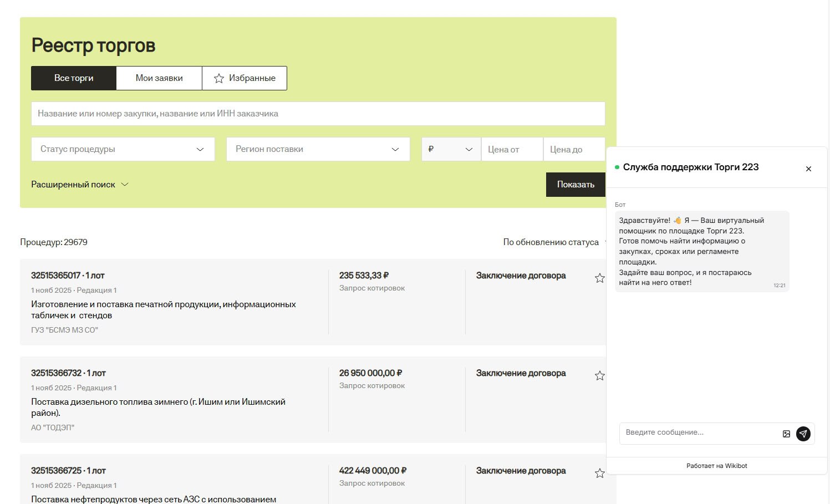
Task: Open Статус процедуры dropdown
Action: pyautogui.click(x=123, y=149)
